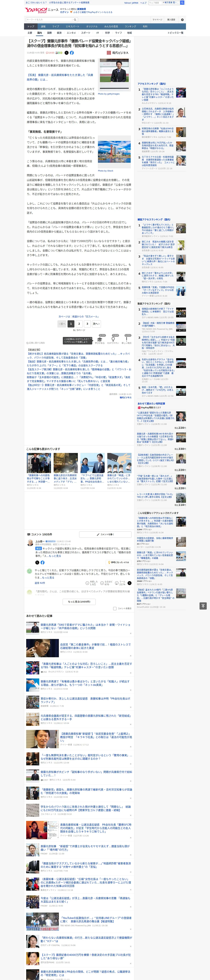Viewport: 210px width, 980px height.
Task: Click the 購入履歴 link
Action: [171, 20]
